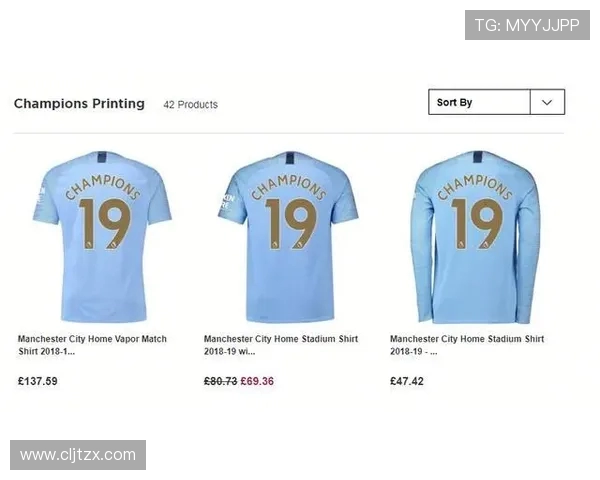Click sleeve badge on Vapor Match Shirt
Viewport: 600px width, 480px height.
41,194
